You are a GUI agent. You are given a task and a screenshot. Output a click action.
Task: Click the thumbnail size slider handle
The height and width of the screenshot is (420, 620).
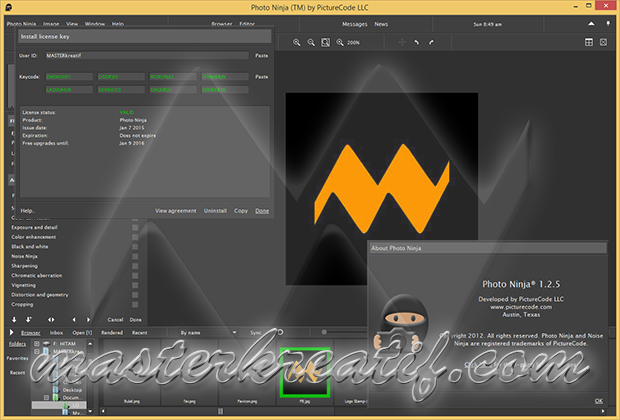pos(324,332)
